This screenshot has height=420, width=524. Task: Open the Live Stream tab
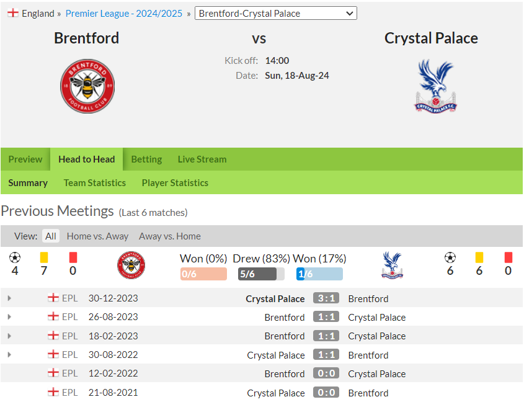coord(202,159)
